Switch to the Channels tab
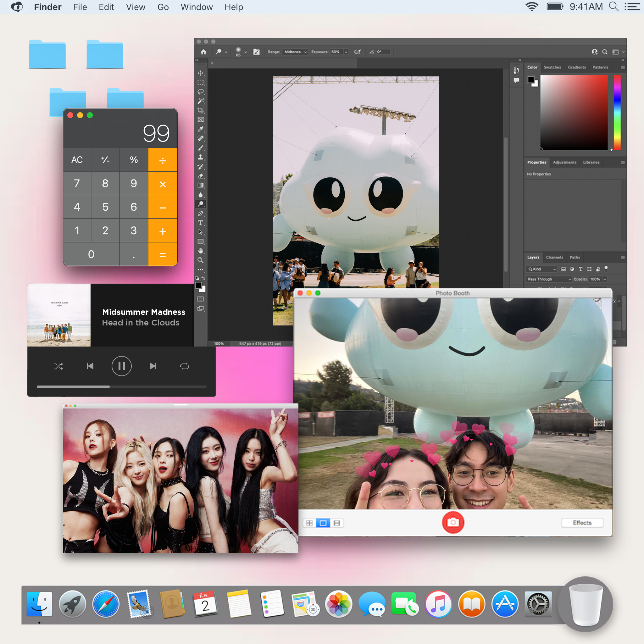 pyautogui.click(x=554, y=257)
